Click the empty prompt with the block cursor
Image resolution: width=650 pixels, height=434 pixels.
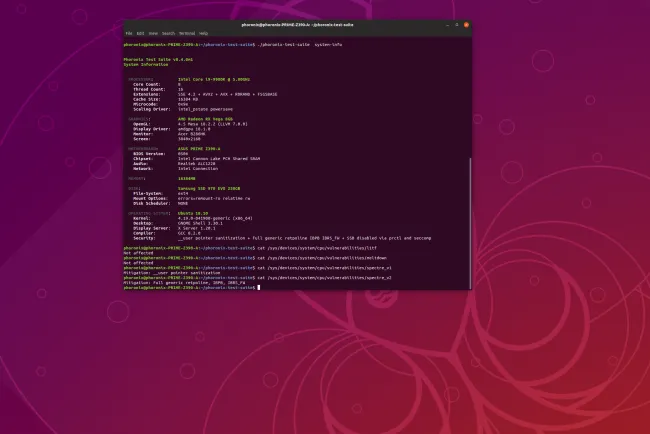259,287
